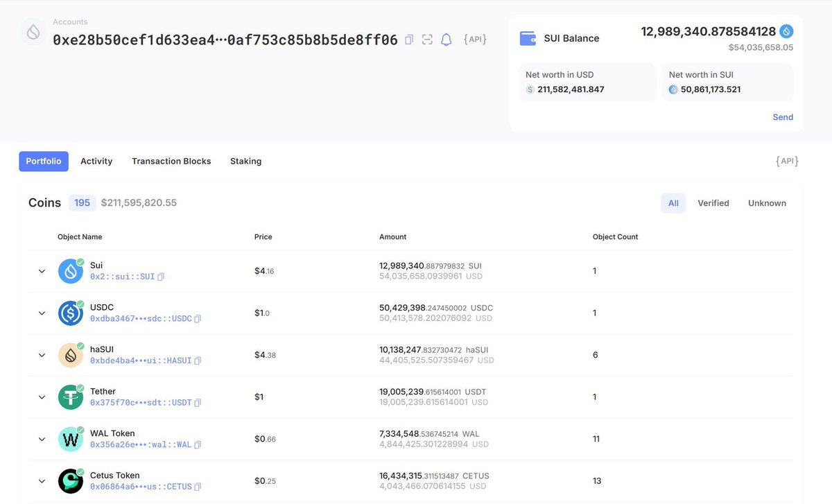The width and height of the screenshot is (832, 504).
Task: Expand the Sui coin row
Action: coord(42,271)
